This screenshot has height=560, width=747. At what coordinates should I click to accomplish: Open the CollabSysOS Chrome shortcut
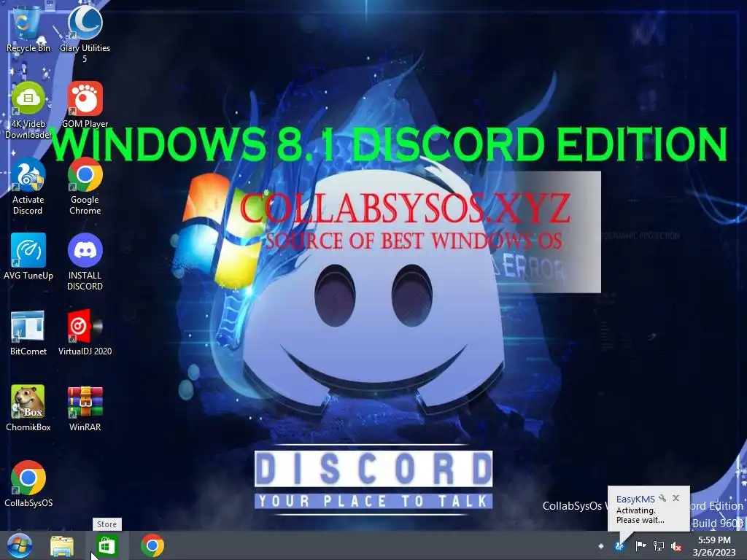click(x=28, y=484)
